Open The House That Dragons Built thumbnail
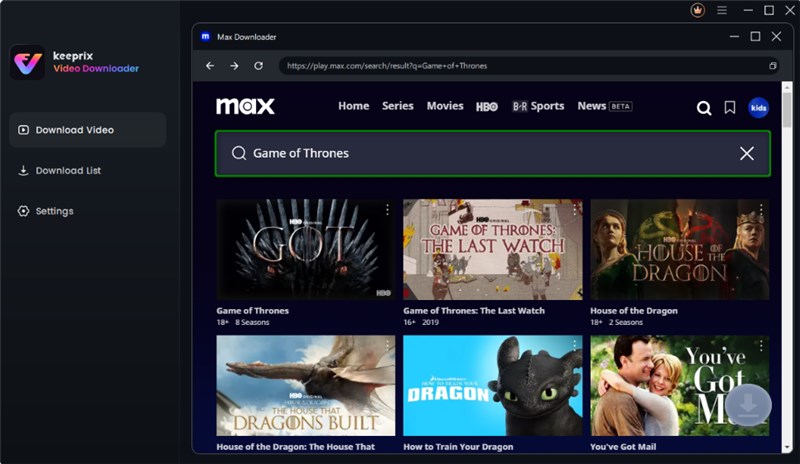This screenshot has height=464, width=800. pos(306,385)
